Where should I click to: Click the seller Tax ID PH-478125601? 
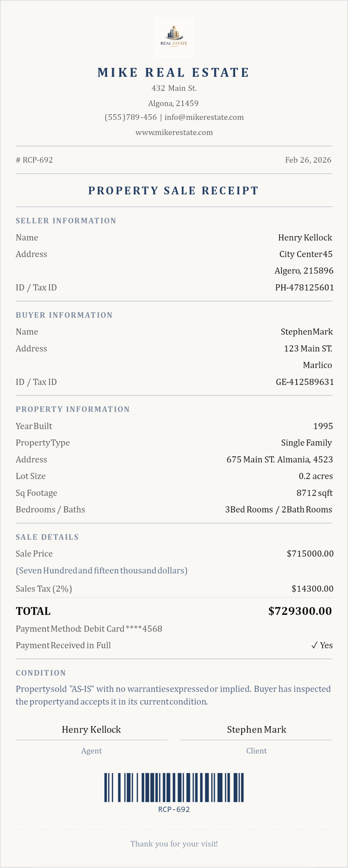point(304,288)
